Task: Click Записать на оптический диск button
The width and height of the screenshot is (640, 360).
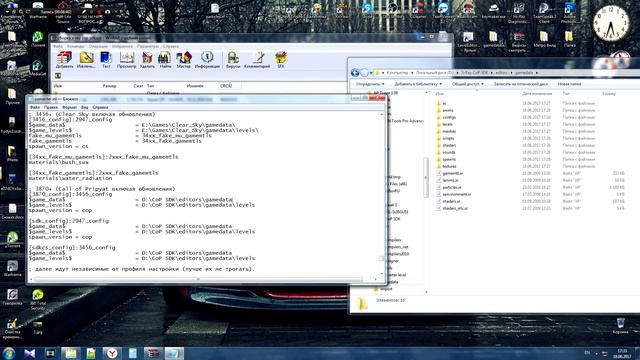Action: [x=521, y=84]
